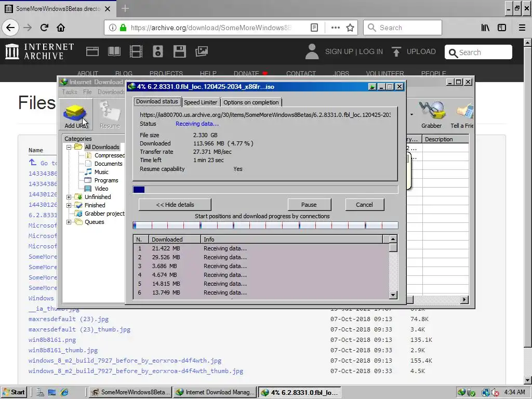Screen dimensions: 532x399
Task: Launch Internet Explorer from quick launch
Action: pos(64,393)
